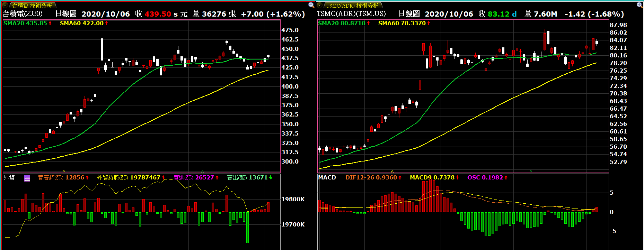Click the 2020/10/06 date in the 台積電 panel
The height and width of the screenshot is (250, 644).
click(x=106, y=14)
